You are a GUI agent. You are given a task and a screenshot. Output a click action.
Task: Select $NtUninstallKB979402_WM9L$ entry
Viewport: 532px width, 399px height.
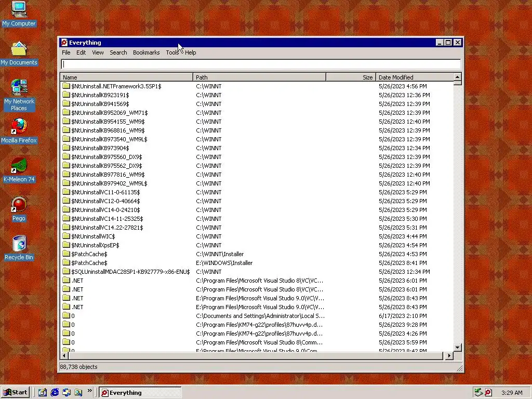(x=109, y=183)
